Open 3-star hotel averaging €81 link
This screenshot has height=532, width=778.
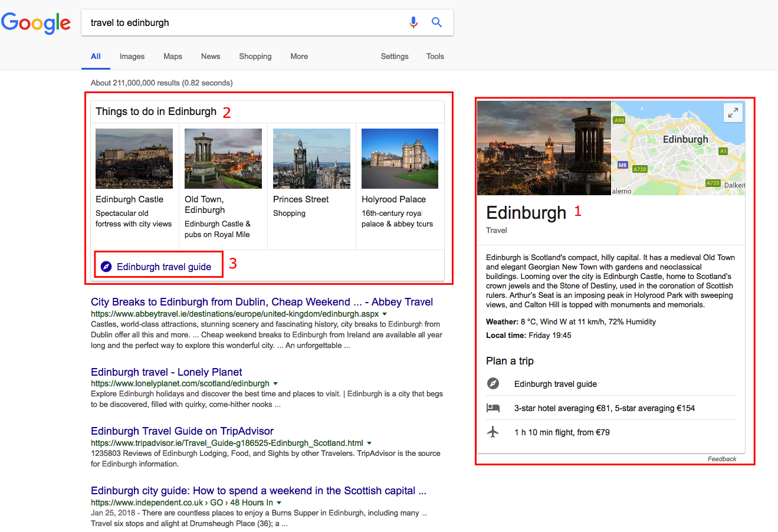tap(605, 408)
